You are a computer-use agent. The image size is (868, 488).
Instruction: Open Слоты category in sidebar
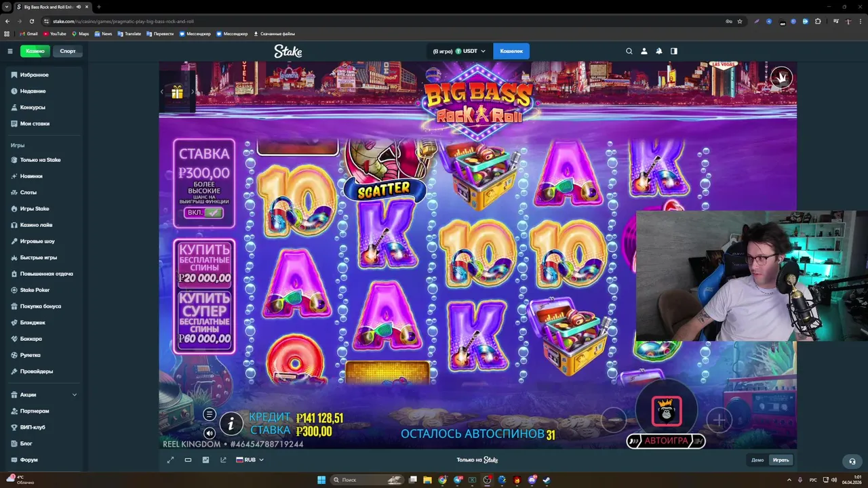[28, 192]
